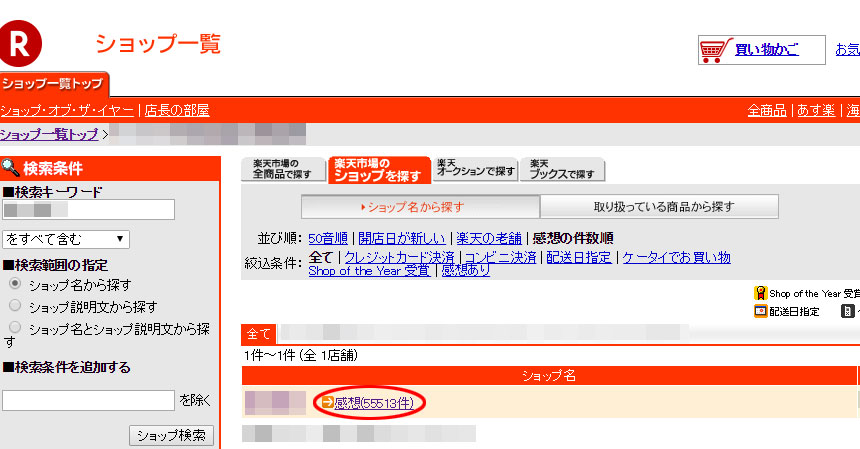Select 楽天市場のショップを探す tab

[379, 170]
